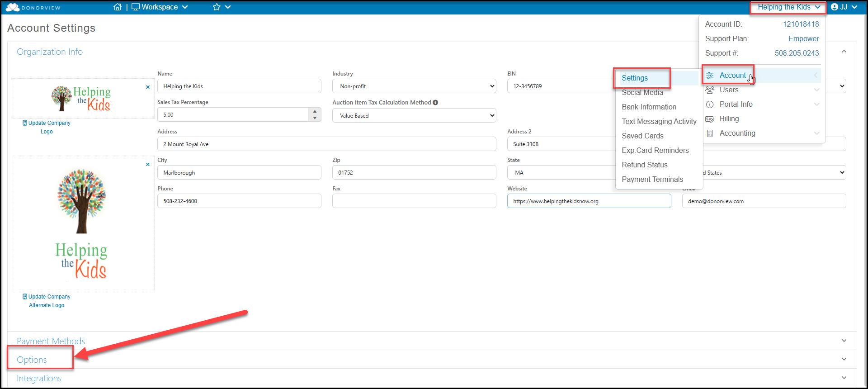Choose Social Media in the submenu
The image size is (868, 389).
click(642, 92)
